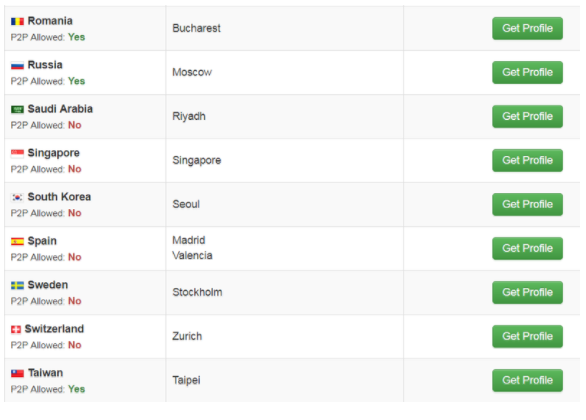Image resolution: width=586 pixels, height=420 pixels.
Task: Get Profile for South Korea Seoul
Action: (527, 204)
